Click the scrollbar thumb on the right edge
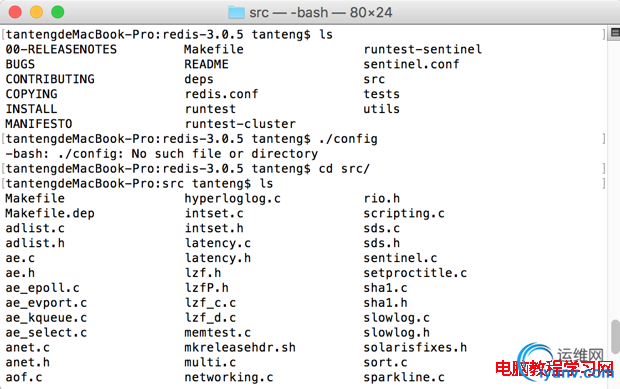The height and width of the screenshot is (389, 620). click(615, 336)
